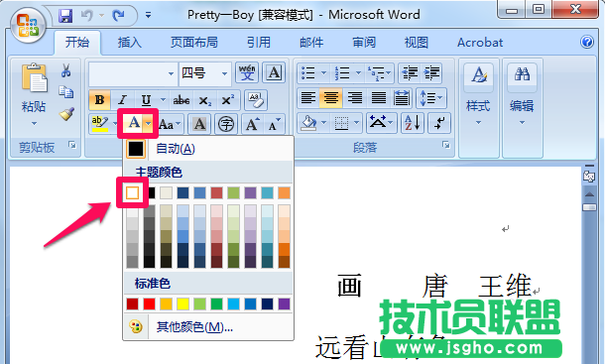Open the 邮件 tab
The height and width of the screenshot is (364, 605).
click(x=311, y=42)
